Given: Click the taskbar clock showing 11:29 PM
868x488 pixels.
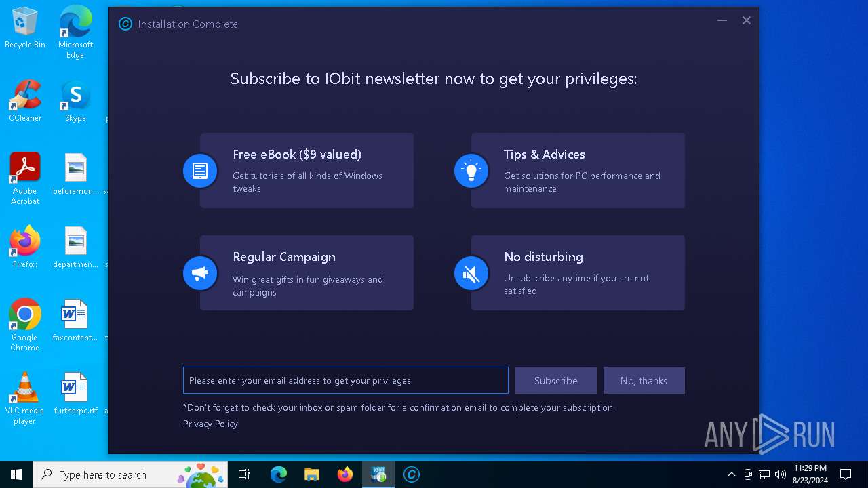Looking at the screenshot, I should (810, 474).
